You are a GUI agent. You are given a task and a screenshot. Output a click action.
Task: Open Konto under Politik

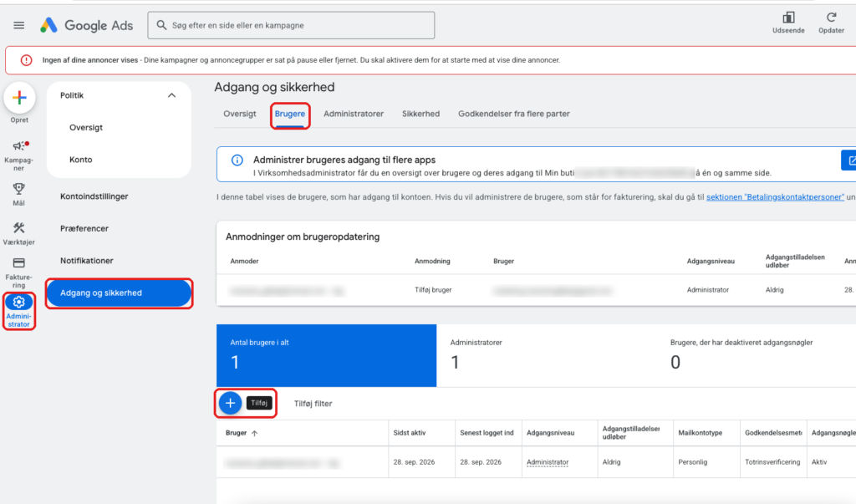81,160
